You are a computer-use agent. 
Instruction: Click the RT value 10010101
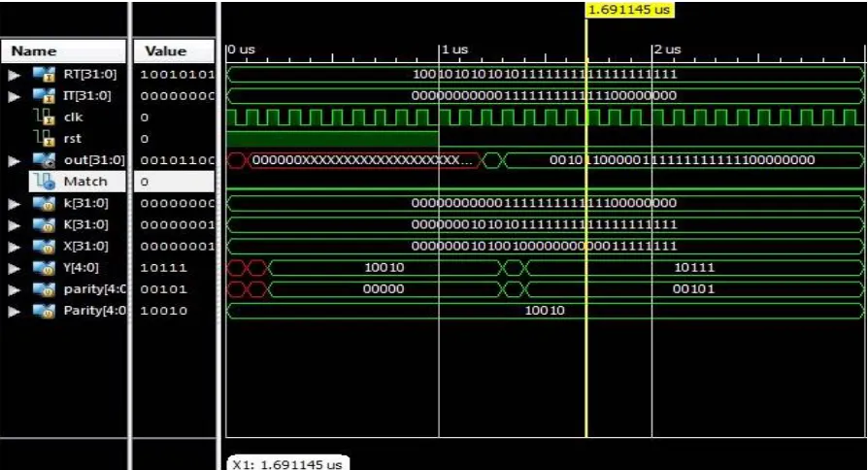177,74
